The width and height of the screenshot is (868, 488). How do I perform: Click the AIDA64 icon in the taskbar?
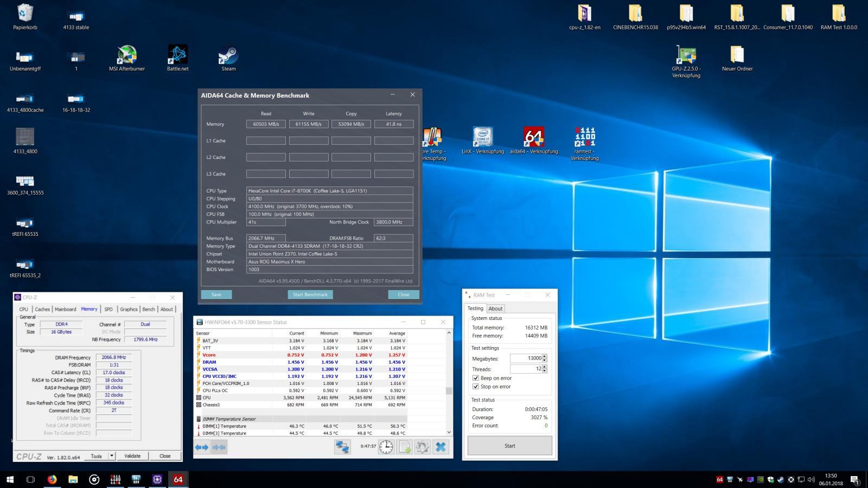point(178,479)
